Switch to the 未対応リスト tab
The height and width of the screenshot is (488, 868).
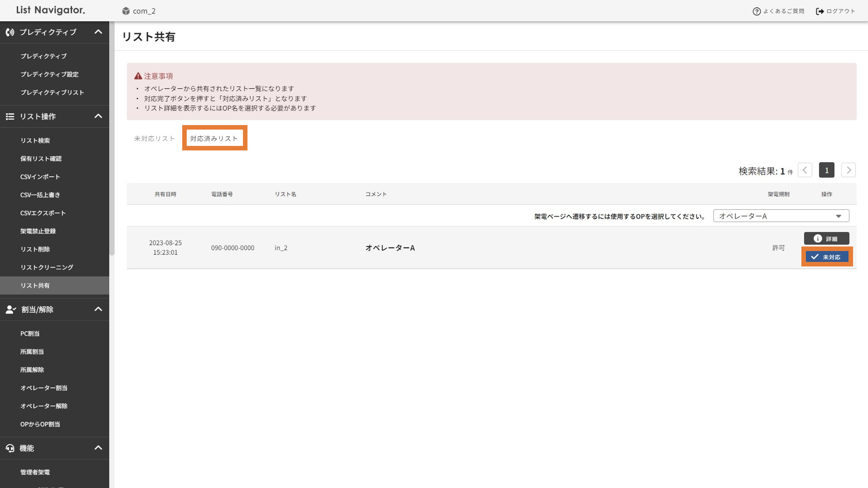pos(154,139)
